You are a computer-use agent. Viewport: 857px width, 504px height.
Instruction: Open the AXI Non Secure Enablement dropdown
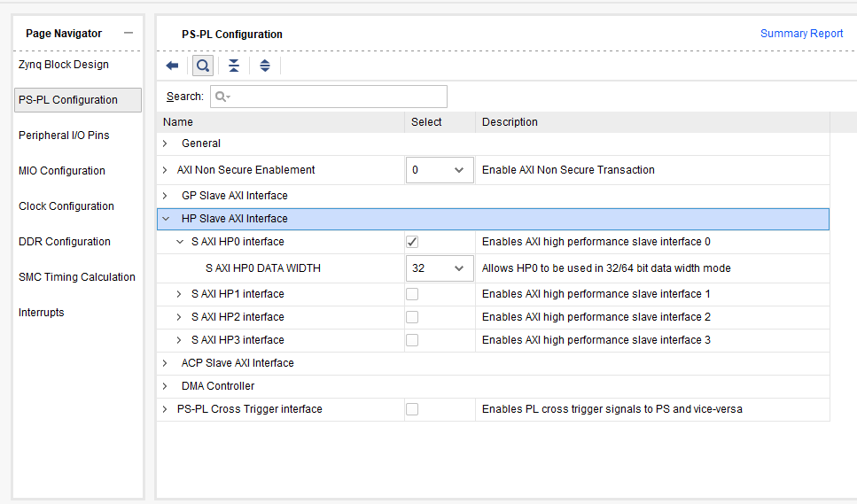click(x=440, y=170)
